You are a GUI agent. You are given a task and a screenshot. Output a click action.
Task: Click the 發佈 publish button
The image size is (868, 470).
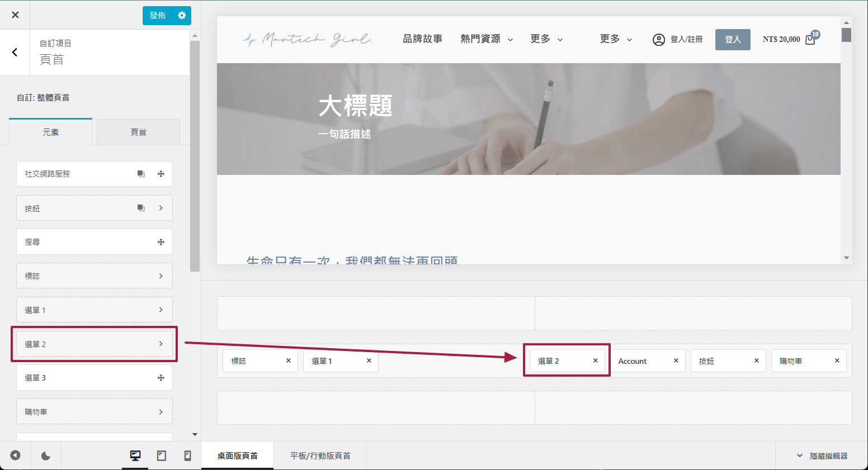(x=158, y=16)
